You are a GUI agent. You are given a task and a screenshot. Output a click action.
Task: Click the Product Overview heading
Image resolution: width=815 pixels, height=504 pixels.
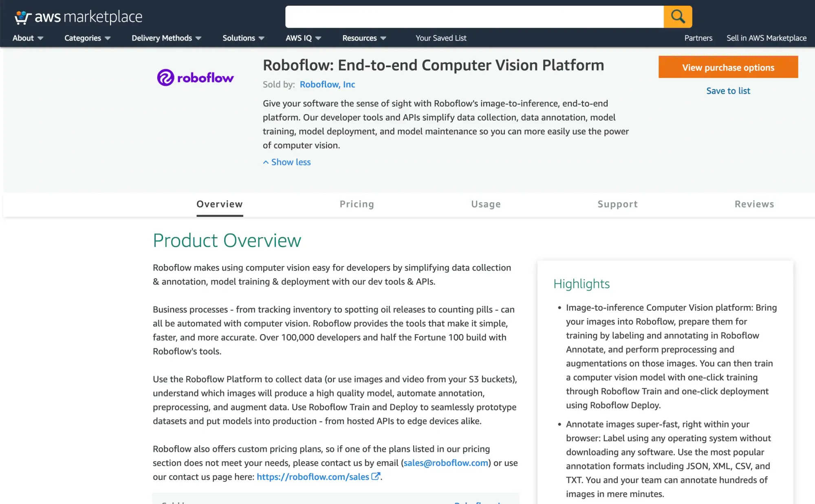(x=227, y=240)
